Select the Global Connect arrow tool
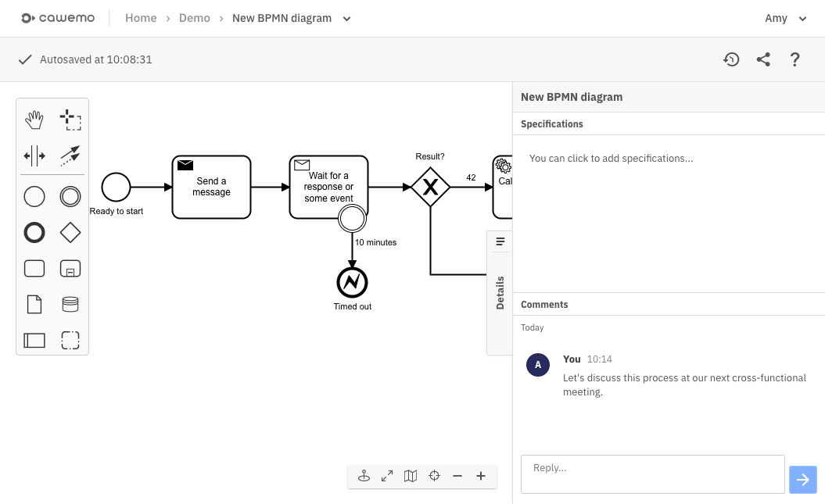This screenshot has height=504, width=825. [70, 155]
